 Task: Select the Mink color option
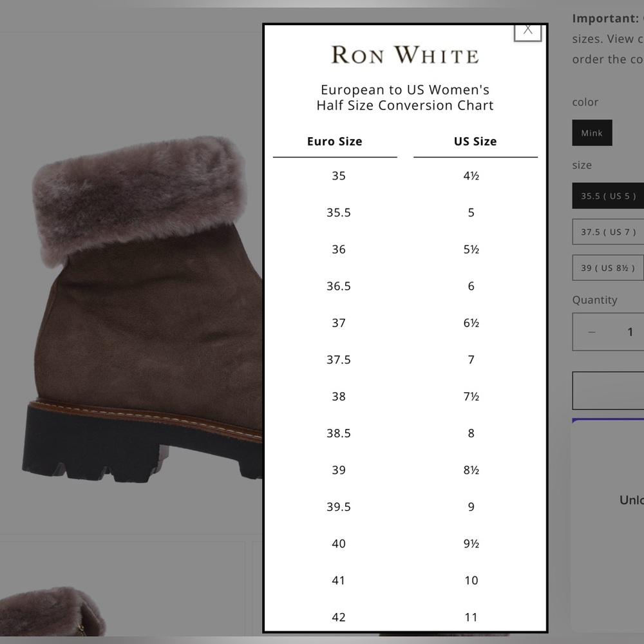coord(592,133)
